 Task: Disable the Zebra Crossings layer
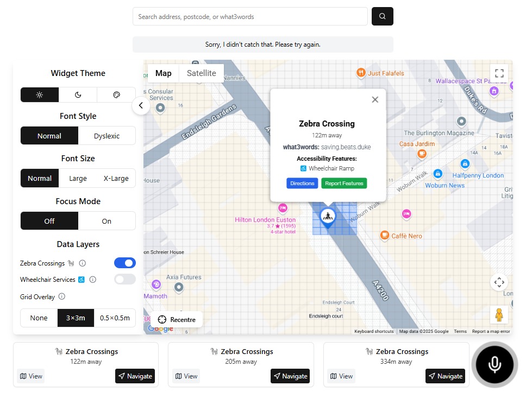tap(124, 263)
